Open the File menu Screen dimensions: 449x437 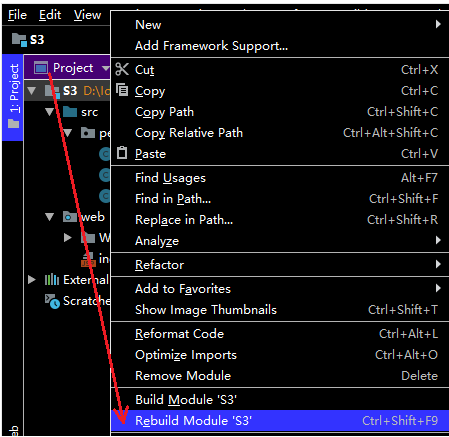17,15
